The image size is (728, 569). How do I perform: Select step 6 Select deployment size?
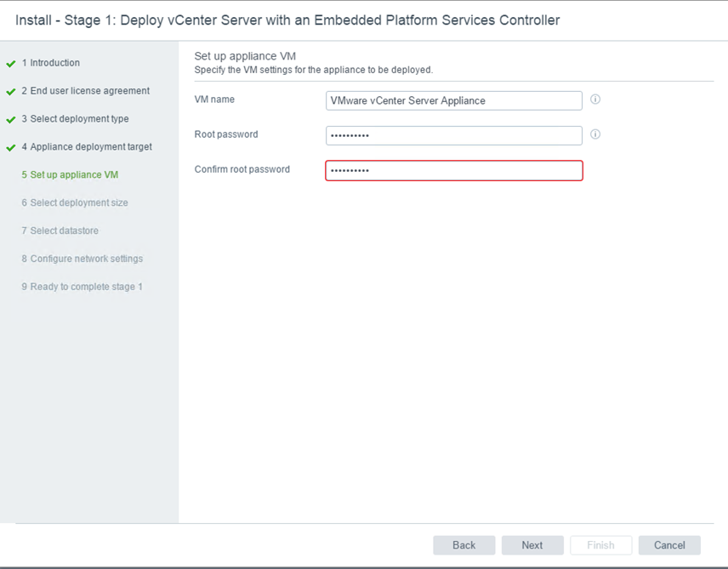(x=75, y=203)
